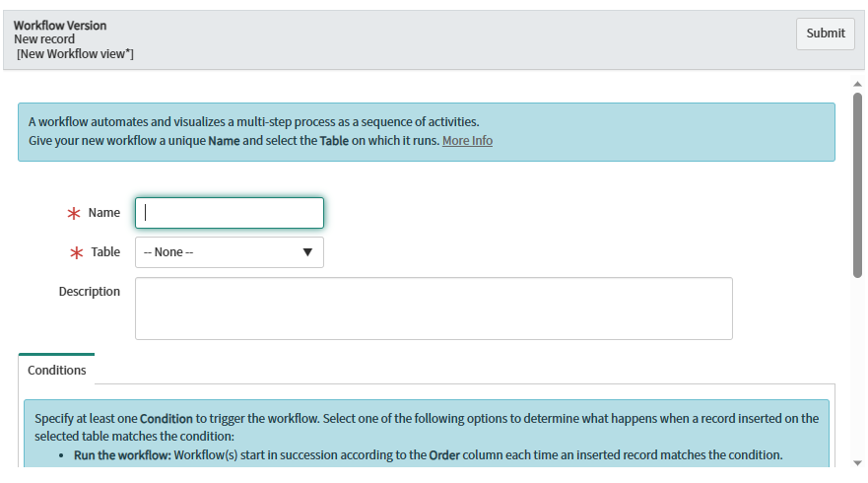
Task: Click the Description field label
Action: coord(89,292)
